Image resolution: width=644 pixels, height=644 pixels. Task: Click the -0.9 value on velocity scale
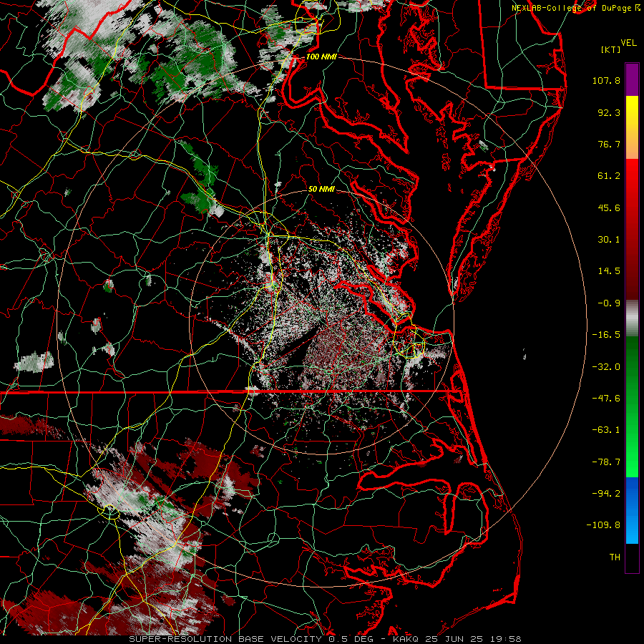point(609,303)
